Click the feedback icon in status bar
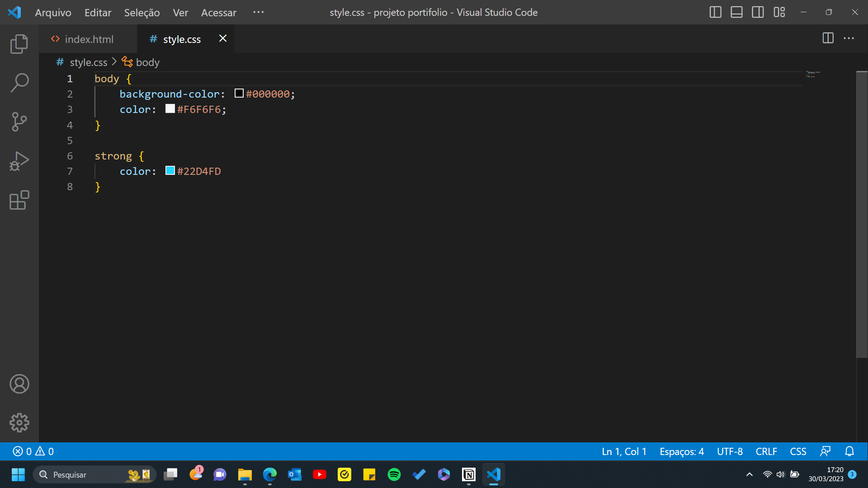 pyautogui.click(x=826, y=451)
